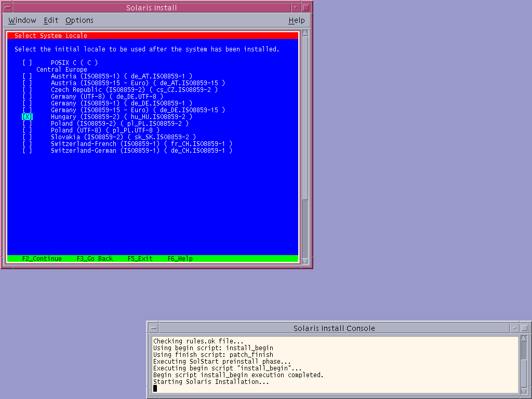532x399 pixels.
Task: Check the POSIX C locale checkbox
Action: tap(27, 63)
